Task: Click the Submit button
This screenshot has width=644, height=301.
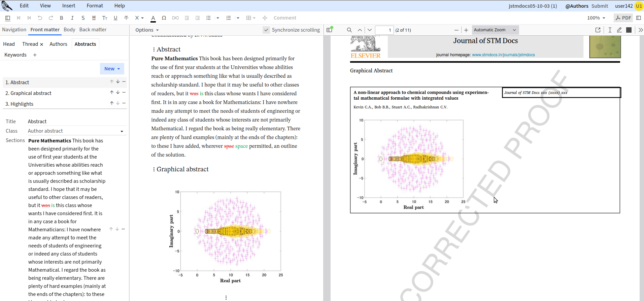Action: [x=600, y=6]
